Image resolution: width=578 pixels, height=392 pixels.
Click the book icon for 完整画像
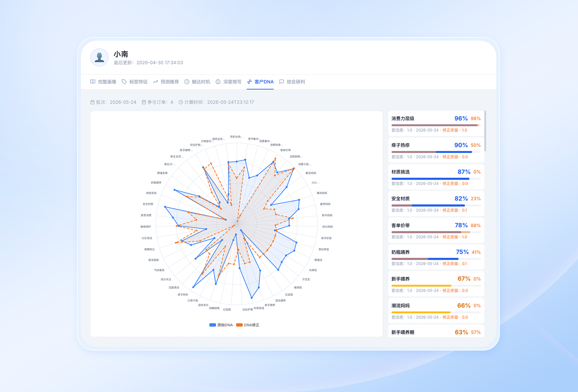click(x=93, y=82)
